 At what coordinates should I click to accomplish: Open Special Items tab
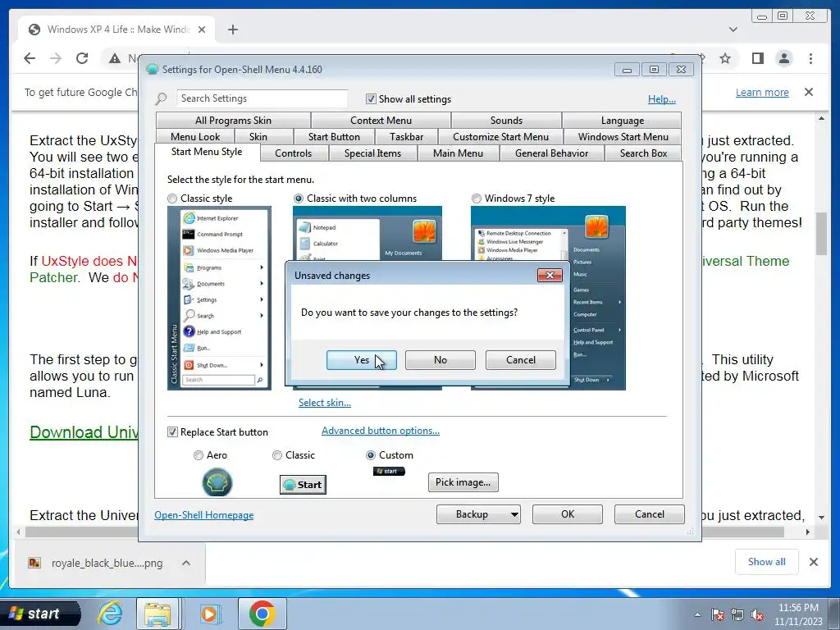pos(372,153)
